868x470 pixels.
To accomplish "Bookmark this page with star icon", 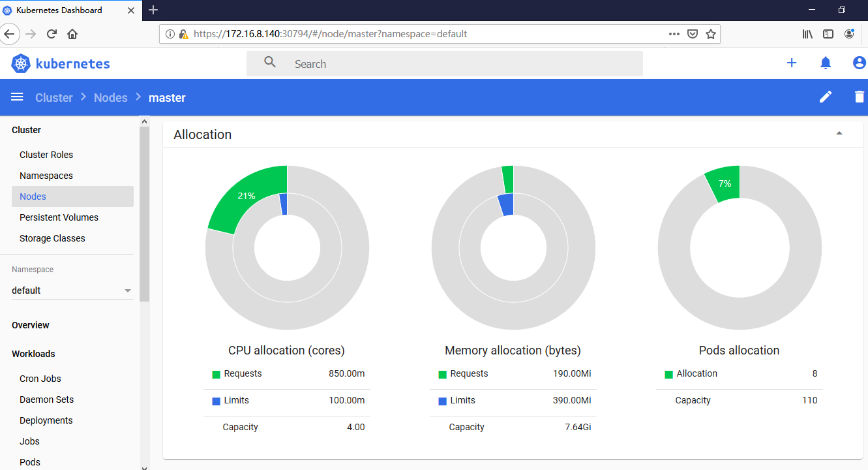I will click(x=711, y=34).
